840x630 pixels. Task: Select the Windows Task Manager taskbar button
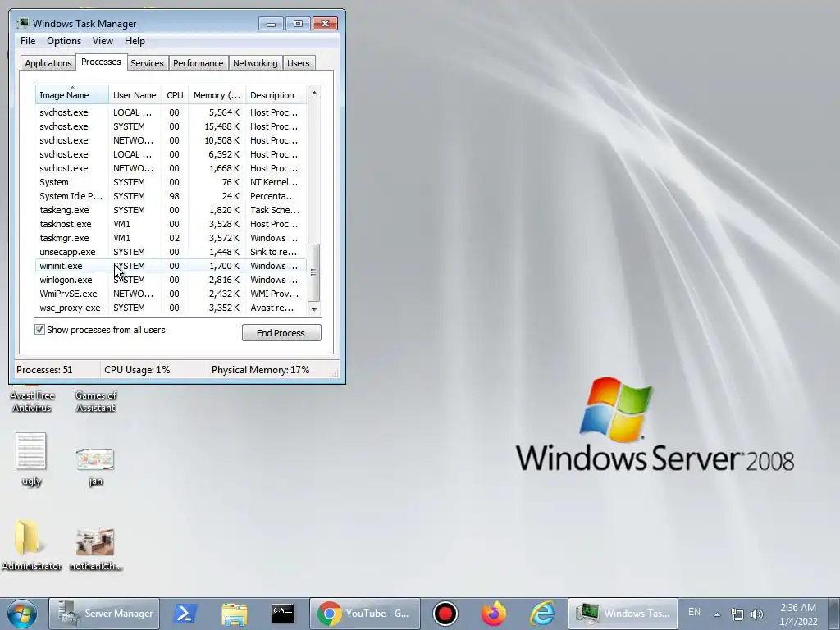[x=623, y=614]
